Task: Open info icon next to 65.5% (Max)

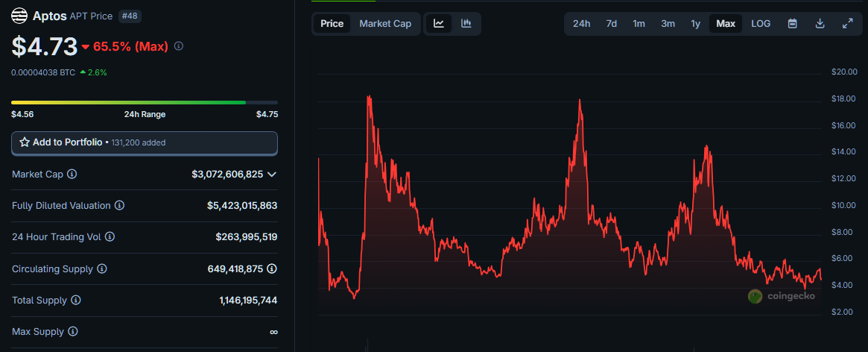Action: click(x=179, y=46)
